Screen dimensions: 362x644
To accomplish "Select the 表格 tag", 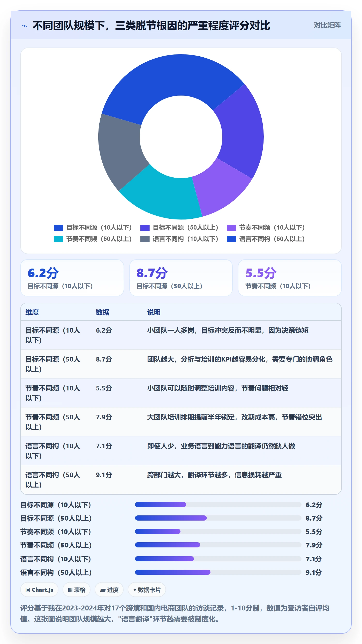I will (77, 590).
